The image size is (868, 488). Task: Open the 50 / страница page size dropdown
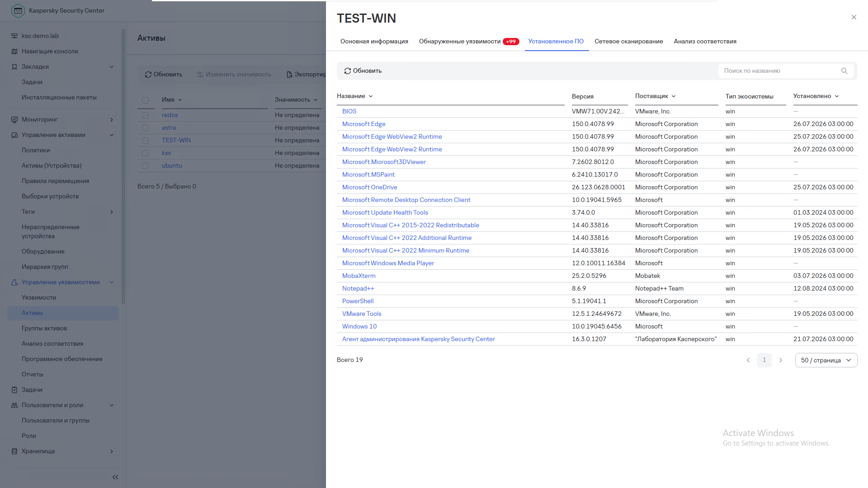(826, 360)
